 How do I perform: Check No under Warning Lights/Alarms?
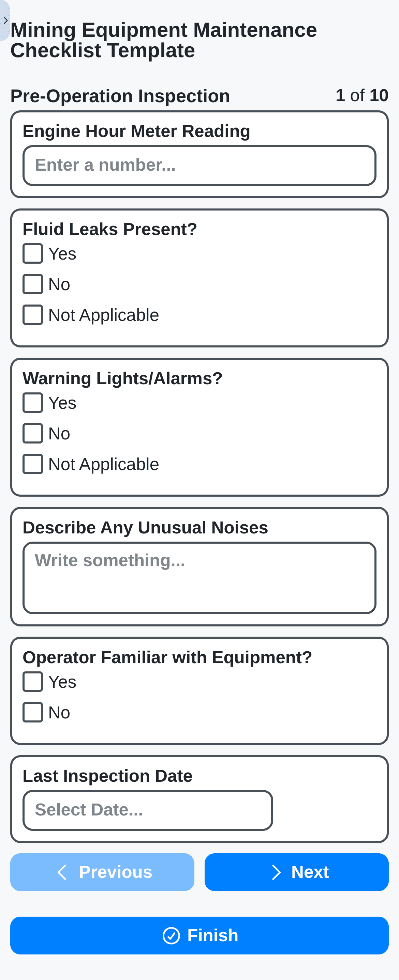tap(33, 433)
